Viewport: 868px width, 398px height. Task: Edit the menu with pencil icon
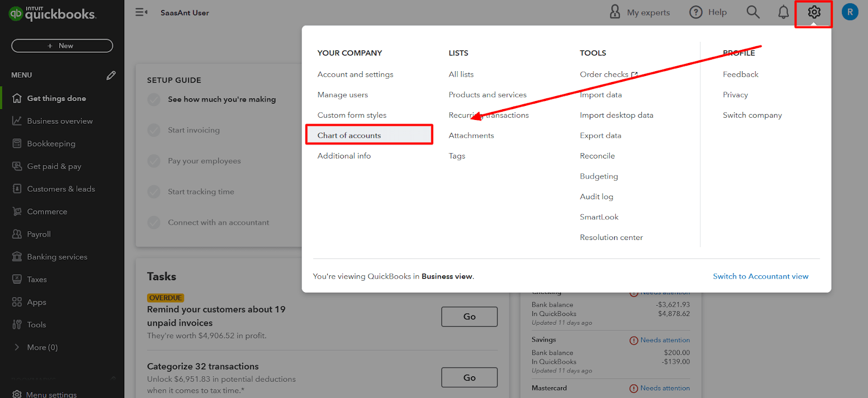[x=111, y=75]
